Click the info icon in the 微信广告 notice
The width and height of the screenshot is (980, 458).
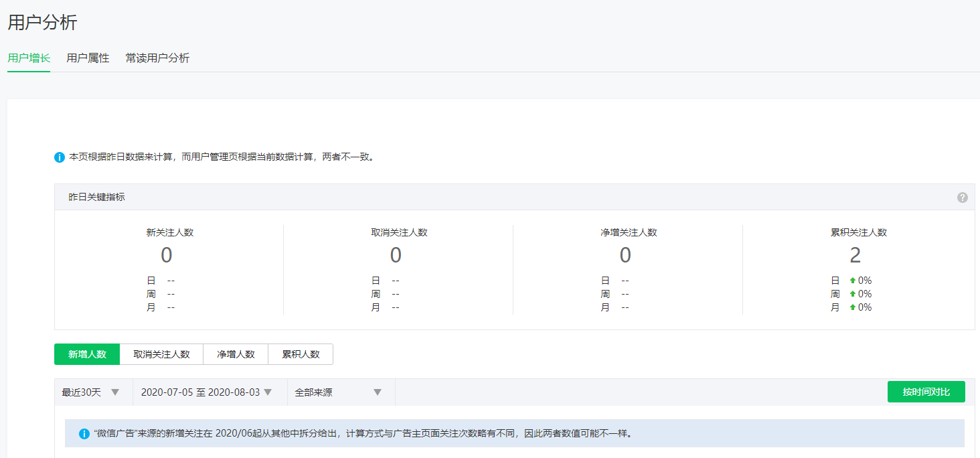pos(84,434)
